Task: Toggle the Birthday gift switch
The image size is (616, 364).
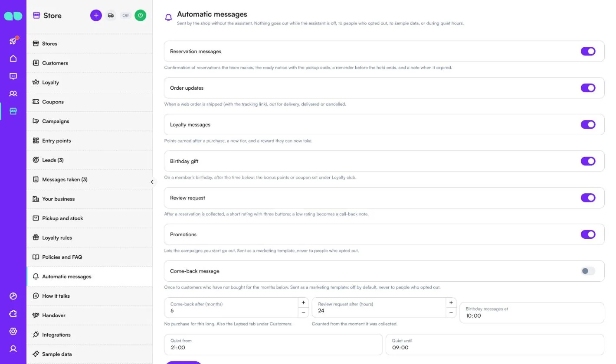Action: point(588,161)
